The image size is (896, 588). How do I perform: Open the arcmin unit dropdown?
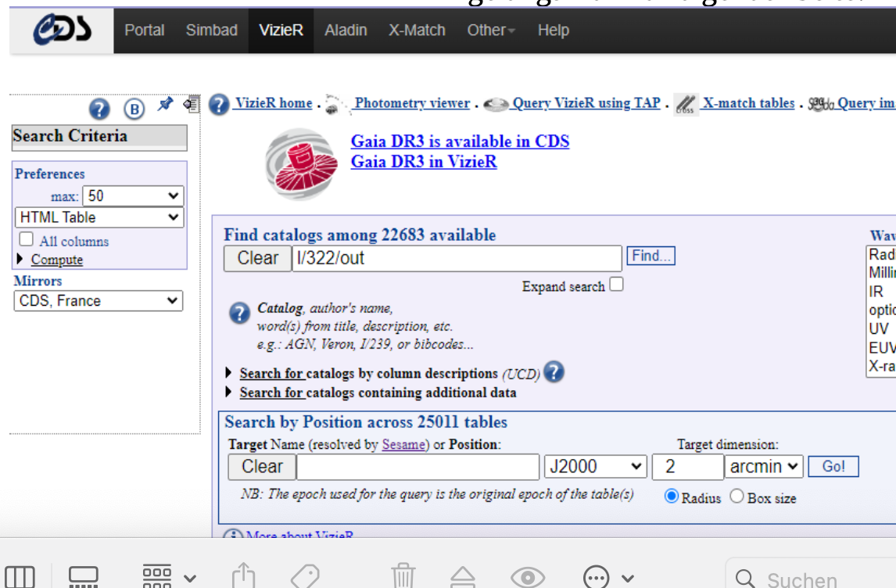(x=763, y=466)
